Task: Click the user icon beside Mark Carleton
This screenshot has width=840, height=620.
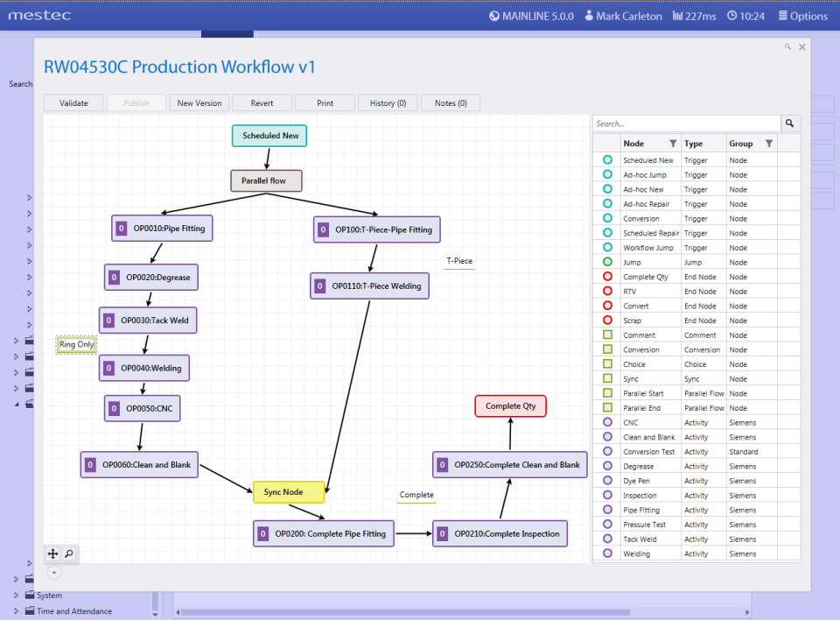Action: [589, 16]
